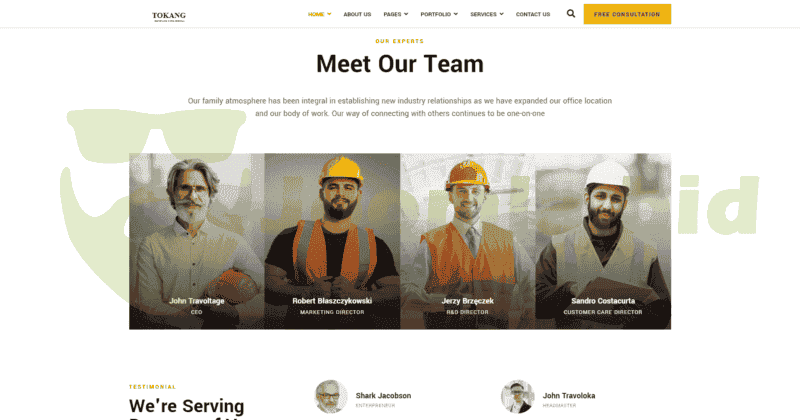Select John Travoltage CEO team photo
The image size is (800, 420).
coord(197,241)
